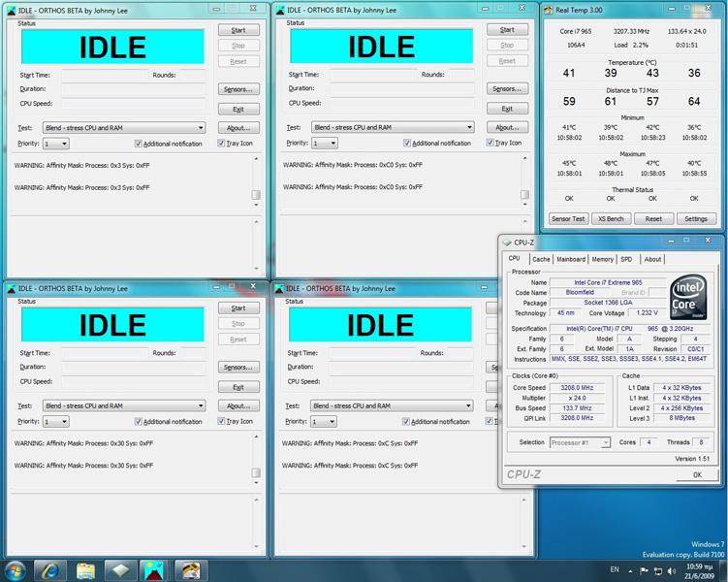Click the CPU-Z taskbar icon
Image resolution: width=728 pixels, height=582 pixels.
click(x=120, y=571)
